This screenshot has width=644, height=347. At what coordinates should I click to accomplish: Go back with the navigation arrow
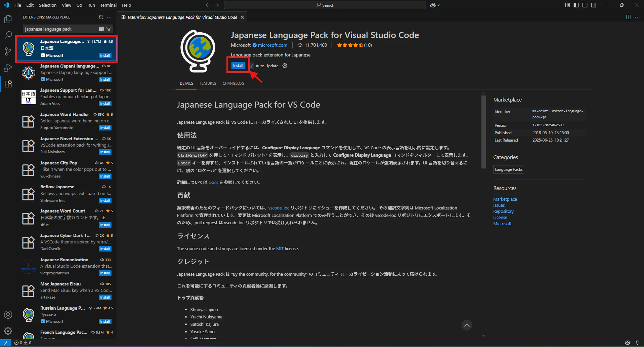208,5
